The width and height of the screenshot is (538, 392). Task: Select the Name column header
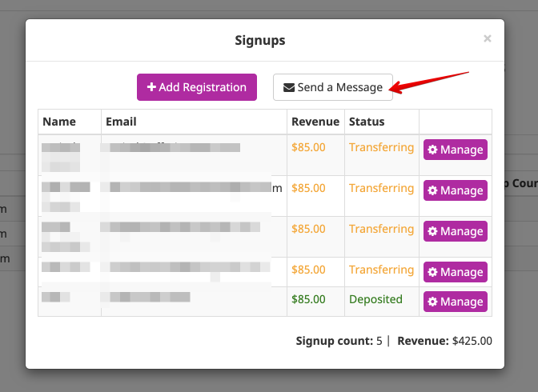pos(59,122)
